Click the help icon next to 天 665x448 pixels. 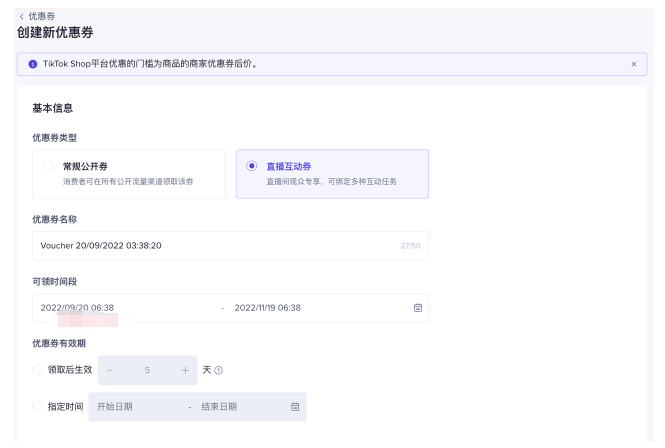pos(218,371)
